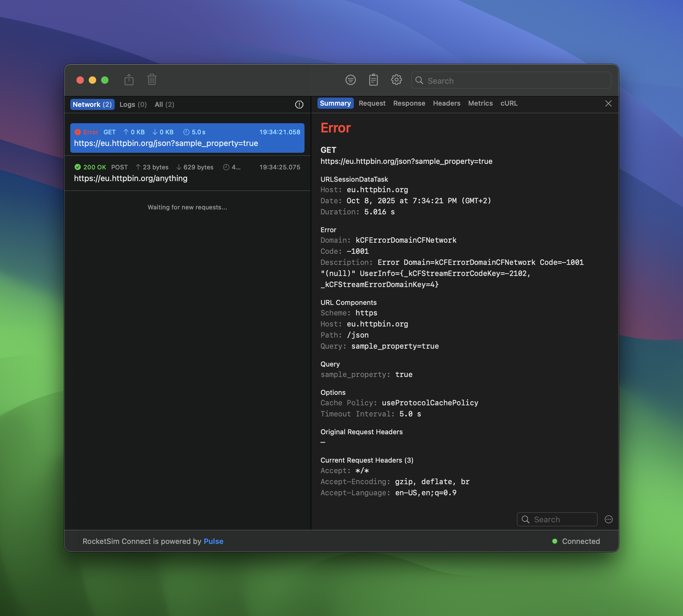Screen dimensions: 683x616
Task: Select the 200 OK POST anything request
Action: point(187,173)
